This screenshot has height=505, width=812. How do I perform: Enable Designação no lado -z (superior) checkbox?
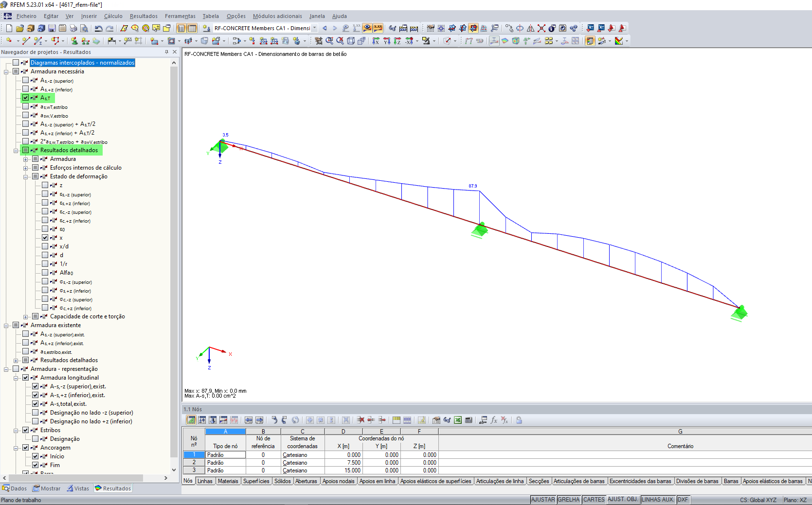tap(35, 413)
